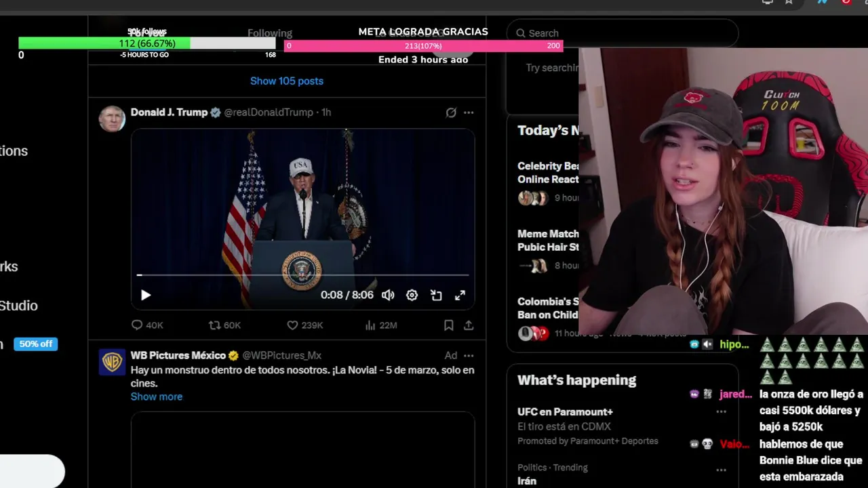Share the Donald J. Trump post
The image size is (868, 488).
469,325
